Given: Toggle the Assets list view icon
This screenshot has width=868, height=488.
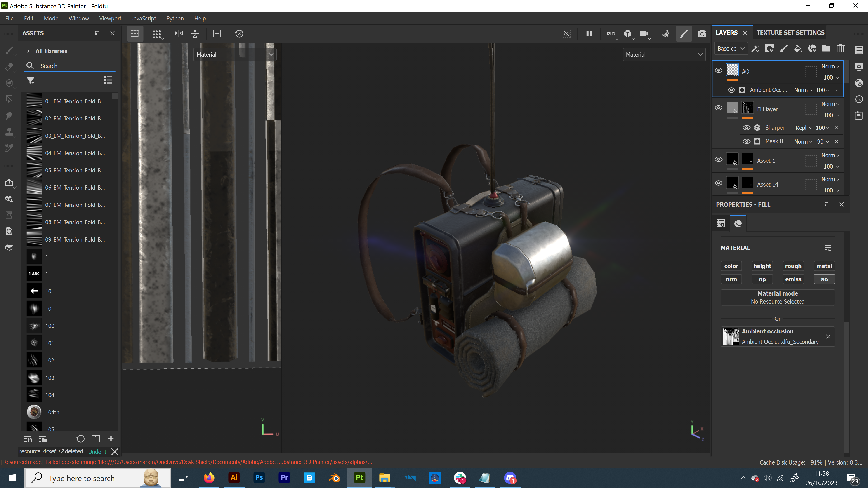Looking at the screenshot, I should coord(108,80).
